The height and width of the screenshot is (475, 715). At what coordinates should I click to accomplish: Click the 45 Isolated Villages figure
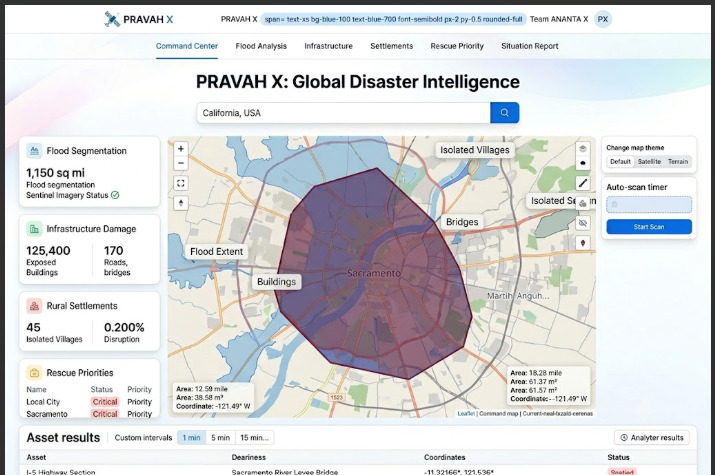33,327
